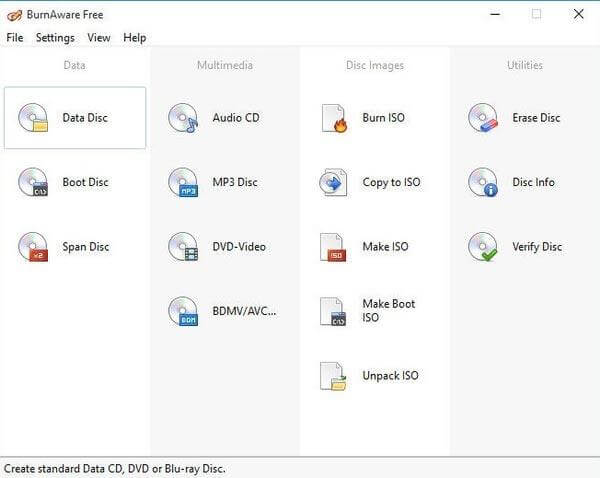Start the Burn ISO flame icon

tap(334, 118)
